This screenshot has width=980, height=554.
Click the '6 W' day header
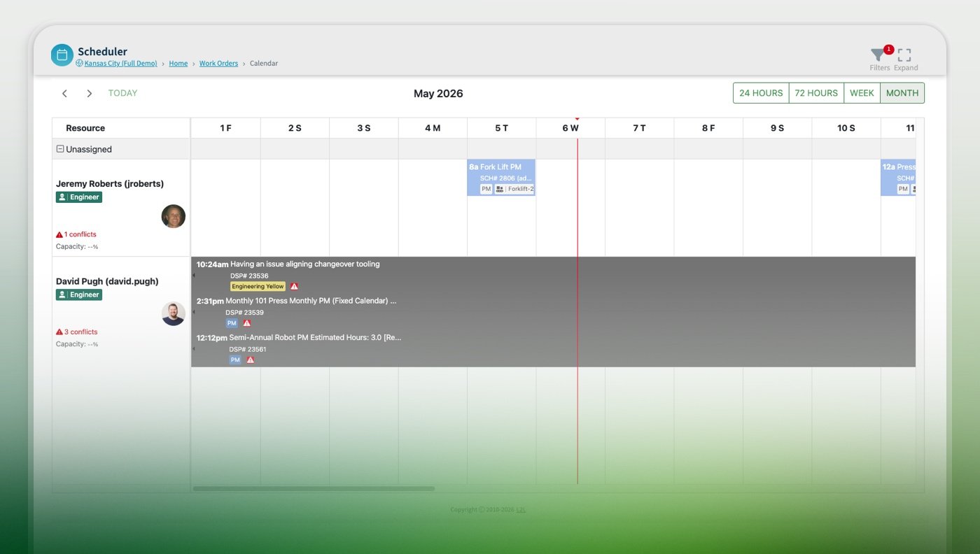point(570,128)
